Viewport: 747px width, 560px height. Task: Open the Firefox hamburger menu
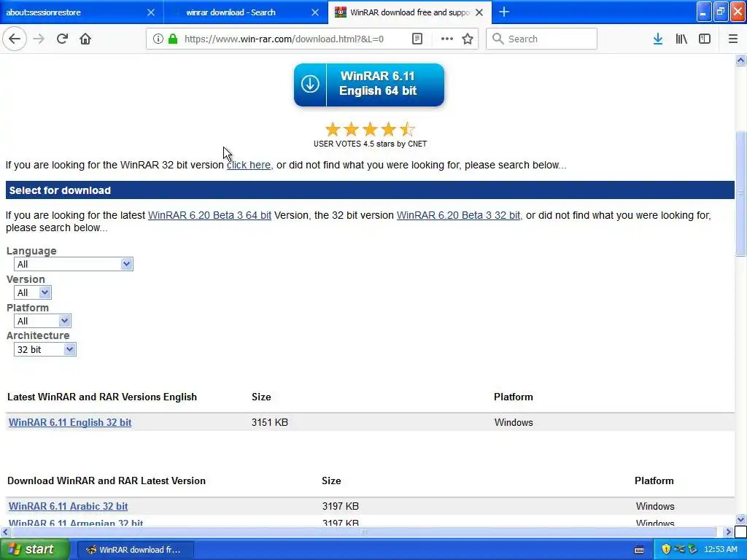(x=732, y=39)
